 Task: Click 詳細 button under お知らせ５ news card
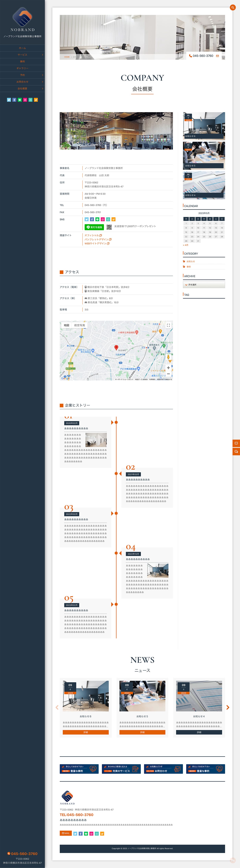(x=142, y=732)
